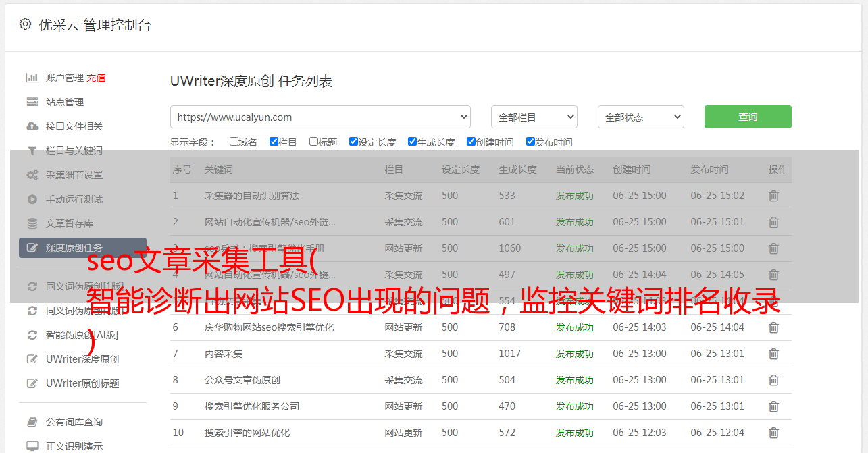Open the 全部栏目 dropdown
Image resolution: width=868 pixels, height=453 pixels.
tap(534, 117)
